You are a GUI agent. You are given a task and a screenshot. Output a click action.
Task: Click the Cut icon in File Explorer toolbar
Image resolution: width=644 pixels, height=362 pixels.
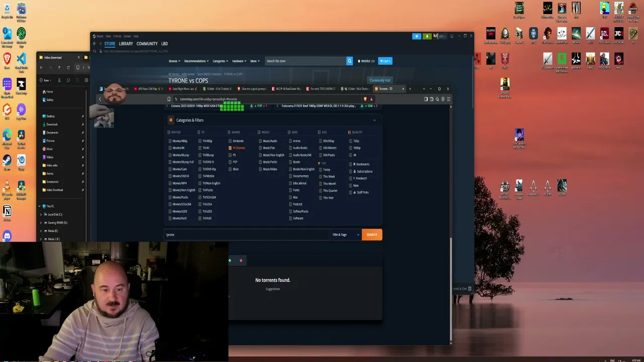pyautogui.click(x=59, y=80)
